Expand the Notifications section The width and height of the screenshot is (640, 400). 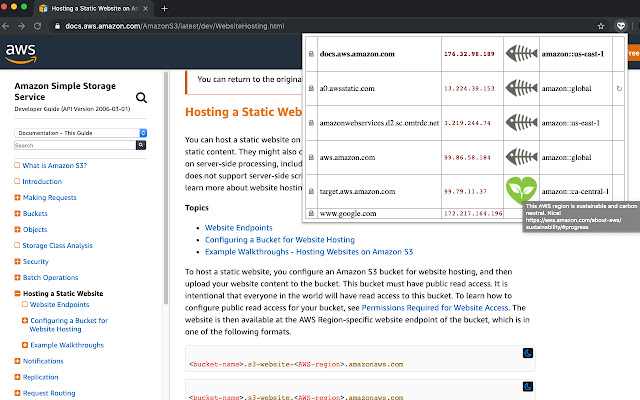tap(17, 361)
